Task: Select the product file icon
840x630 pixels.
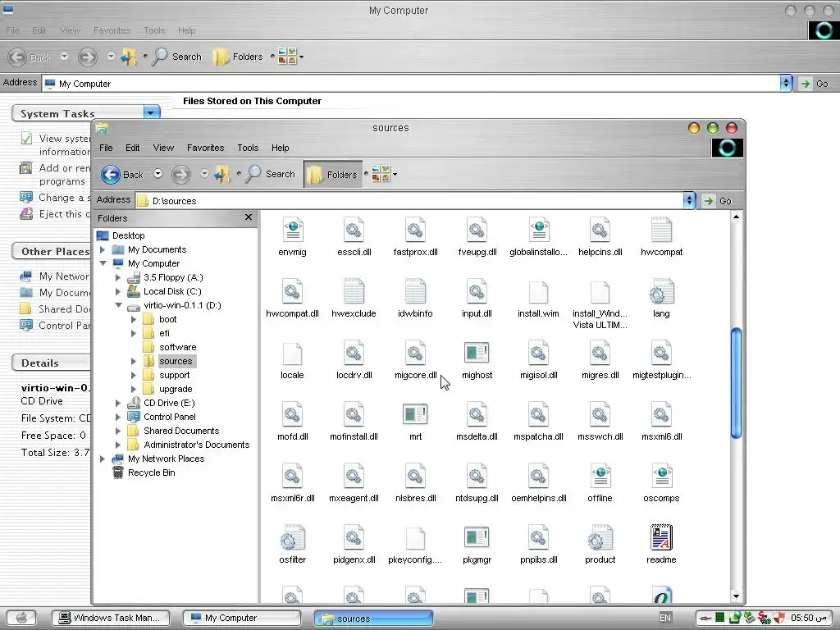Action: [600, 538]
